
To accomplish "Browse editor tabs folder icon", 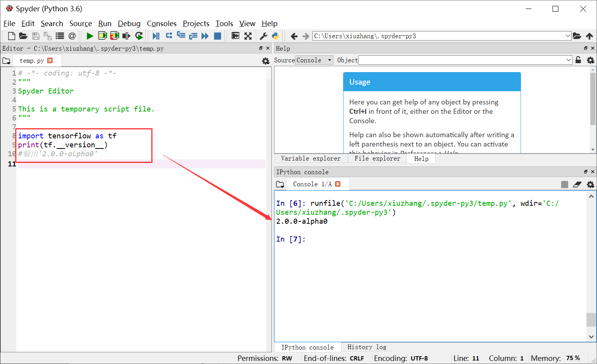I will tap(7, 61).
